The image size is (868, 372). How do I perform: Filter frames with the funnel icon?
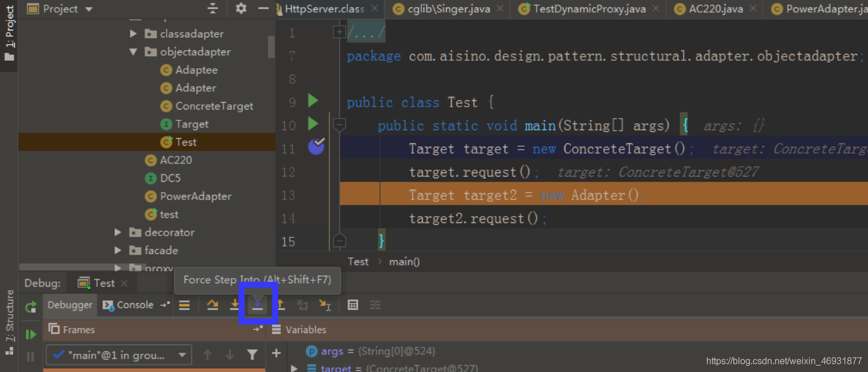[252, 355]
